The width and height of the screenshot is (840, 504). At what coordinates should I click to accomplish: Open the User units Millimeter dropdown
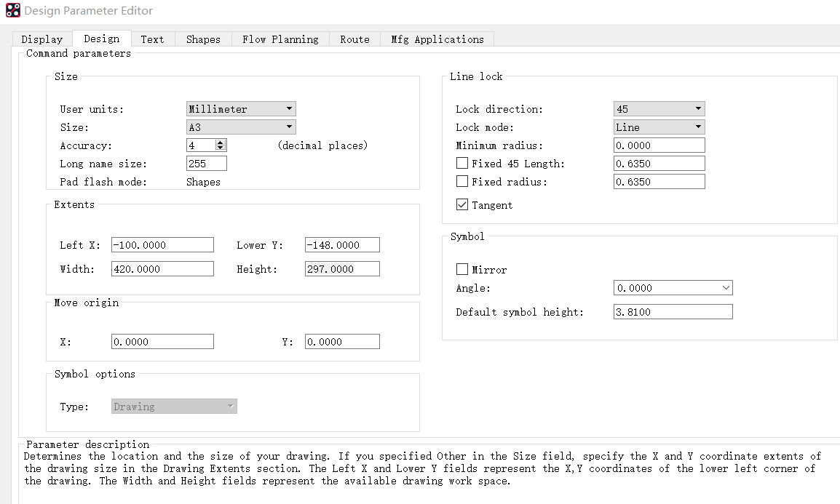click(241, 109)
